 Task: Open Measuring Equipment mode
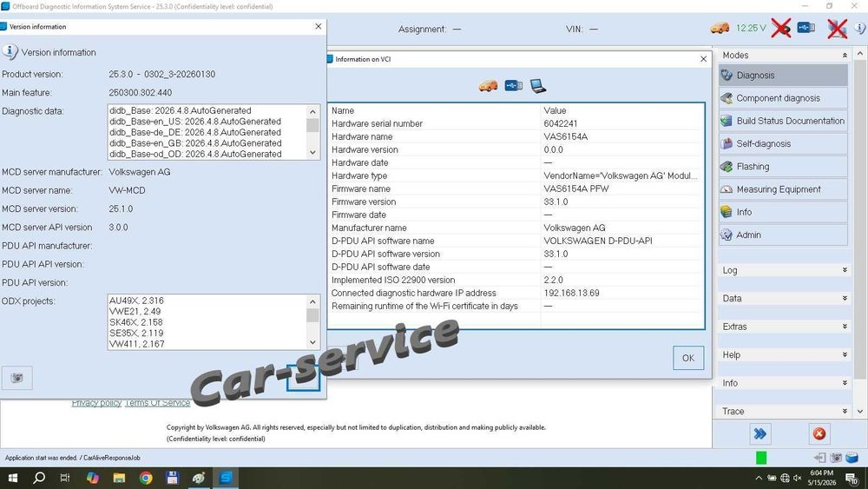[783, 188]
